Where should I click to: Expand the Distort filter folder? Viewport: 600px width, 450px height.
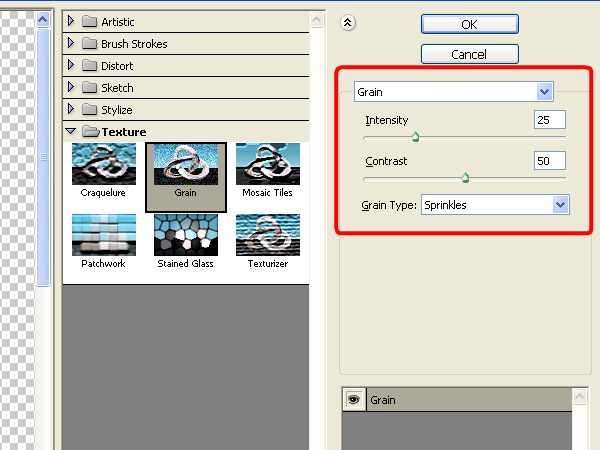tap(71, 65)
